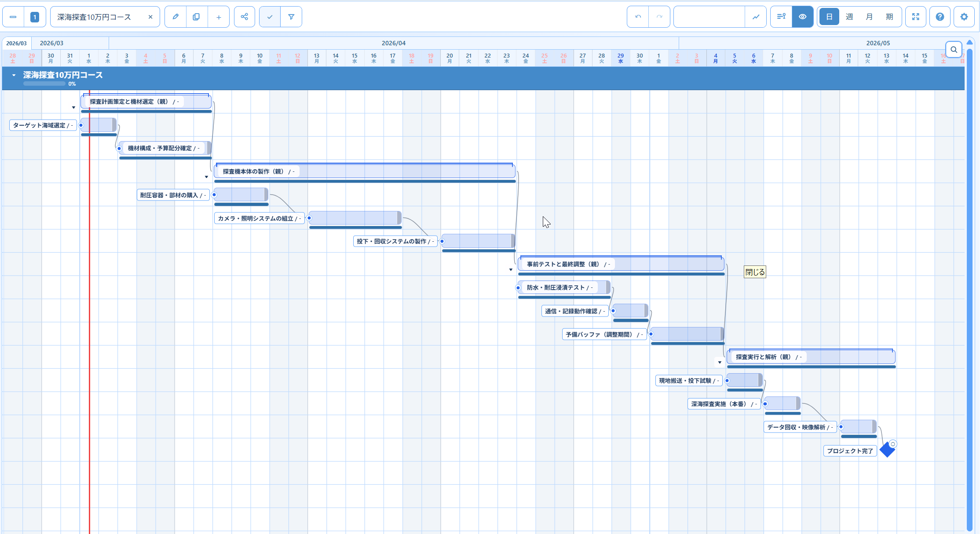The image size is (980, 534).
Task: Collapse the 探査機本体の製作 parent task group
Action: [206, 177]
